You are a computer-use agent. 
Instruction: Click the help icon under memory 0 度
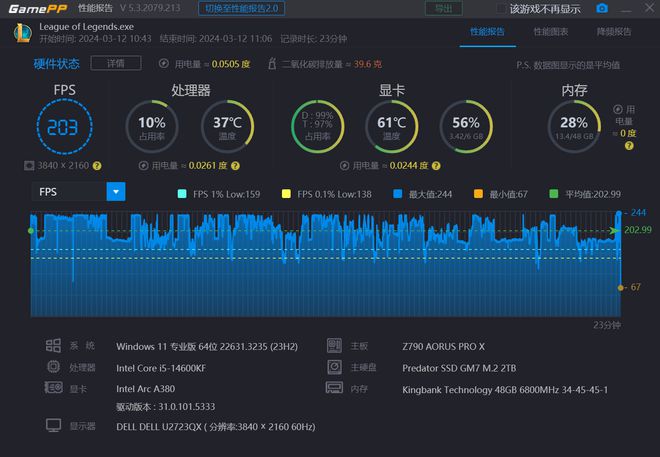point(629,146)
